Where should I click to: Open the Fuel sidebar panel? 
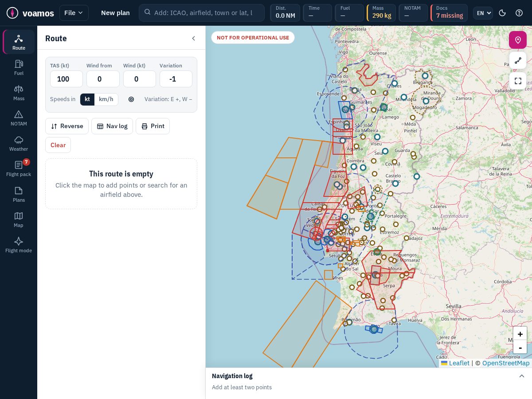19,67
